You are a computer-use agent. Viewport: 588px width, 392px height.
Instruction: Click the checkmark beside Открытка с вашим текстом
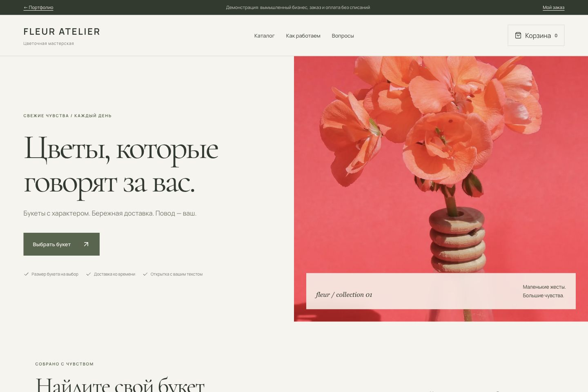(145, 274)
